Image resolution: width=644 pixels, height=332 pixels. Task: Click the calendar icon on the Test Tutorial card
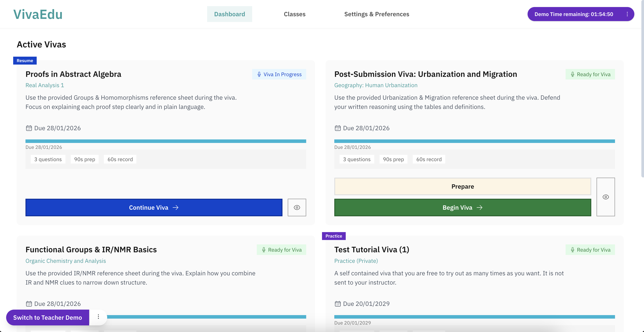[x=338, y=303]
